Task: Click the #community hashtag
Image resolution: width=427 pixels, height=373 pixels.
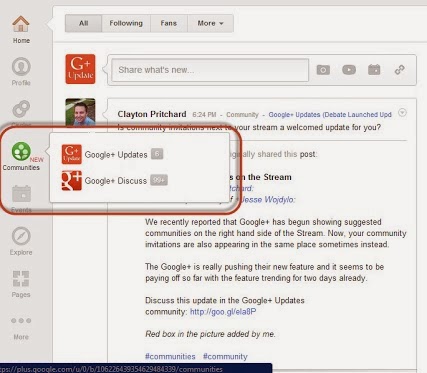Action: tap(225, 357)
